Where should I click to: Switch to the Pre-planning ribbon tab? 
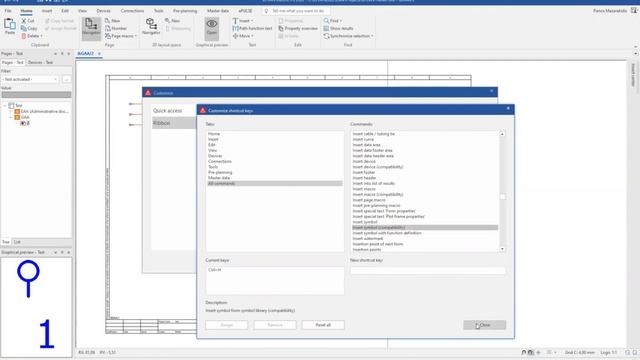(x=185, y=11)
